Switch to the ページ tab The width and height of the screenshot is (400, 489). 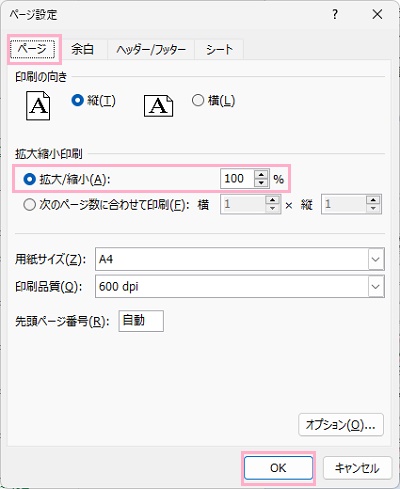click(32, 49)
